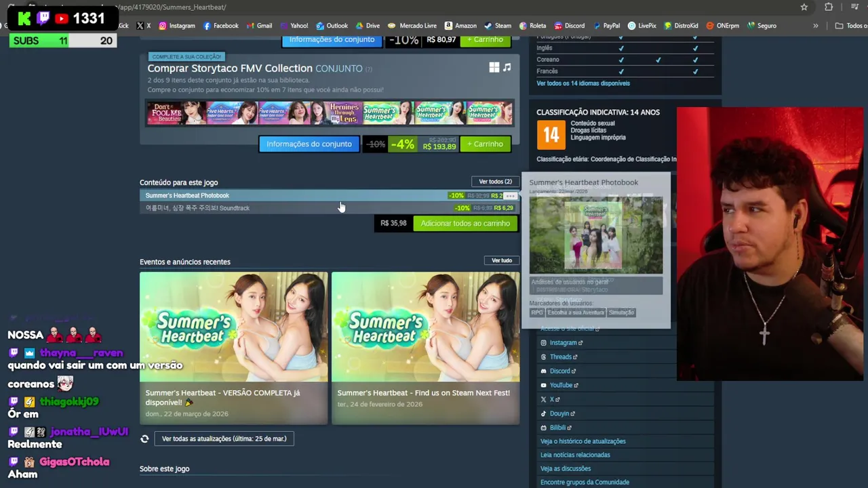Screen dimensions: 868x488
Task: Click the 'Escolha a sua Aventura' tag
Action: (x=576, y=312)
